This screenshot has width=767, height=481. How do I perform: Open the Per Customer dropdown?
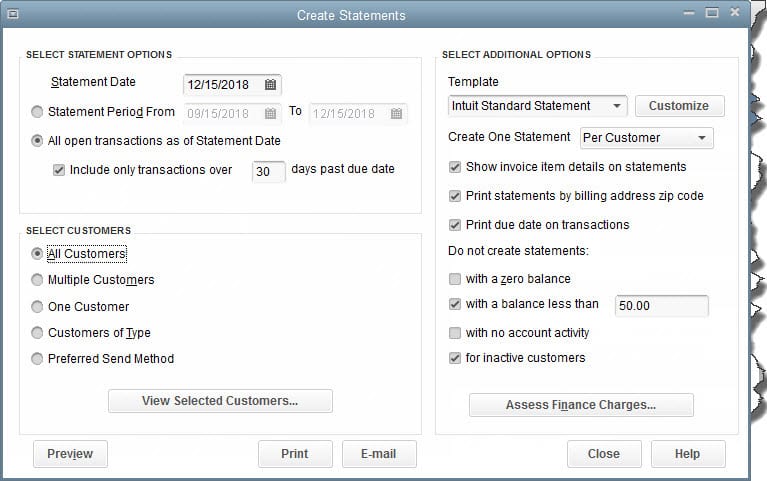coord(703,137)
